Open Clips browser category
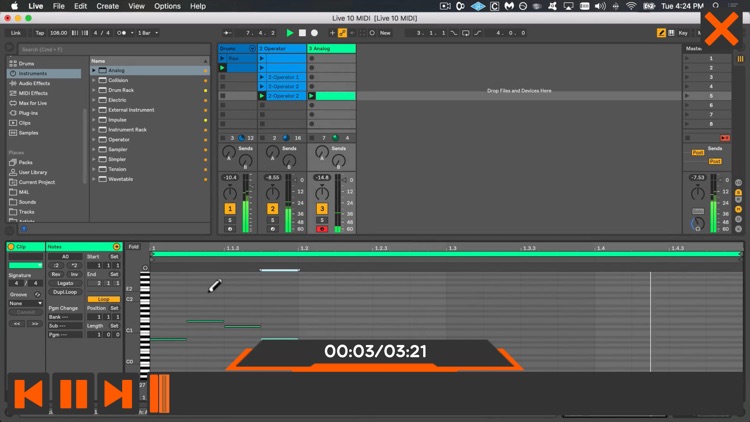The width and height of the screenshot is (750, 422). (24, 123)
